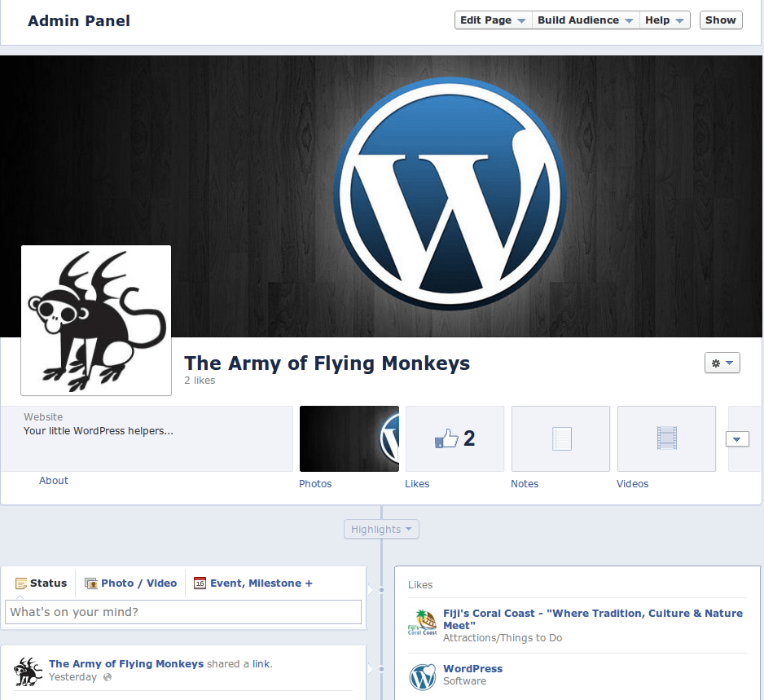This screenshot has height=700, width=764.
Task: Open Fiji's Coral Coast page link
Action: 593,619
